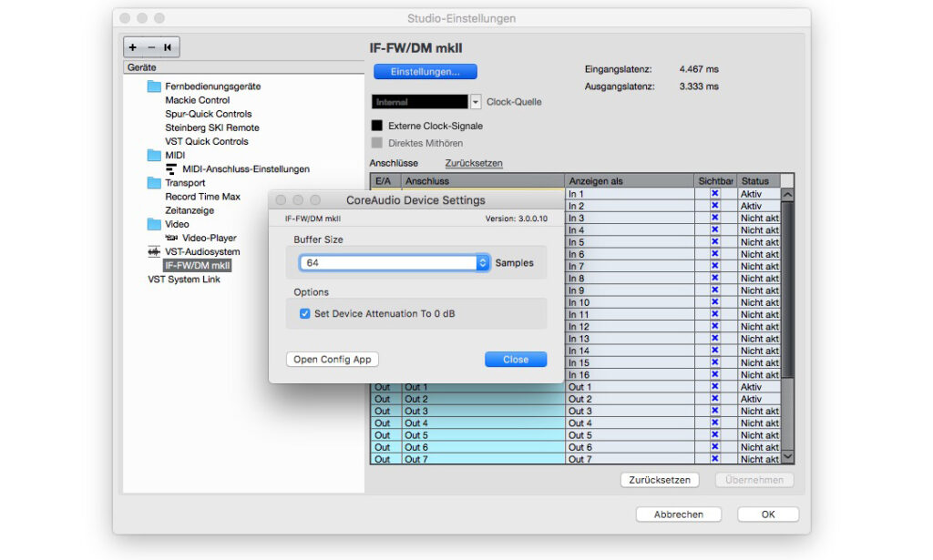Open the Clock-Quelle dropdown arrow
The height and width of the screenshot is (560, 933).
point(476,102)
